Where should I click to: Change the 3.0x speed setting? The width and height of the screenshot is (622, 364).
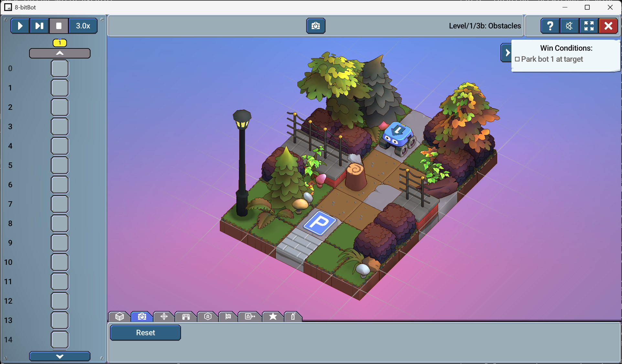(x=83, y=26)
